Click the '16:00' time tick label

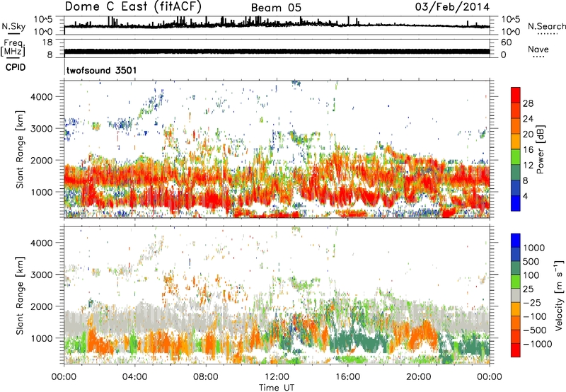[x=347, y=377]
